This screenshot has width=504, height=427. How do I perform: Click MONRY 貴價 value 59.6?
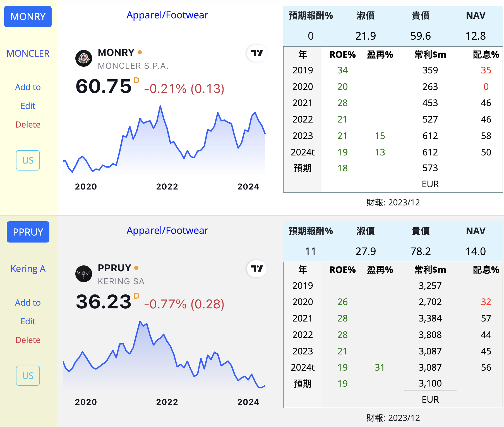pos(421,36)
